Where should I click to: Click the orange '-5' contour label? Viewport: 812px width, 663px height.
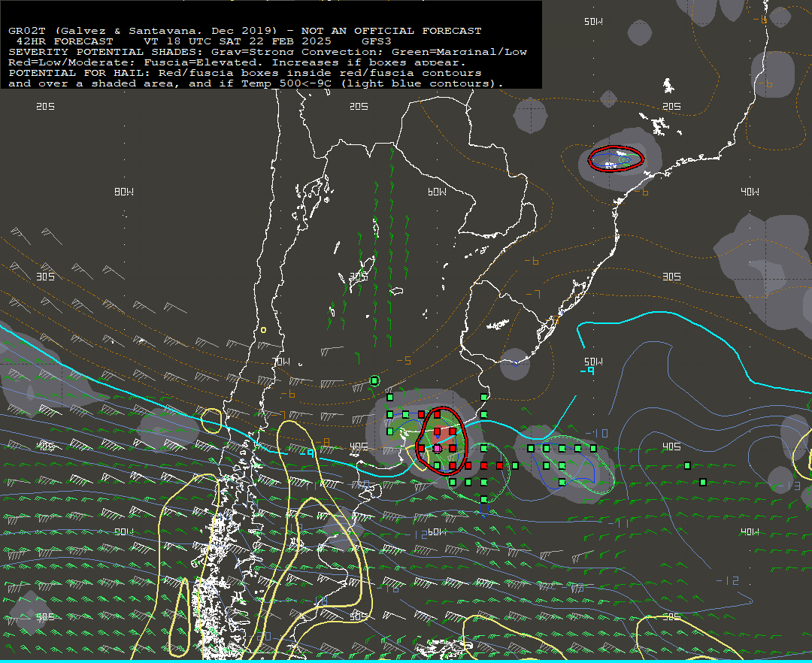click(404, 360)
